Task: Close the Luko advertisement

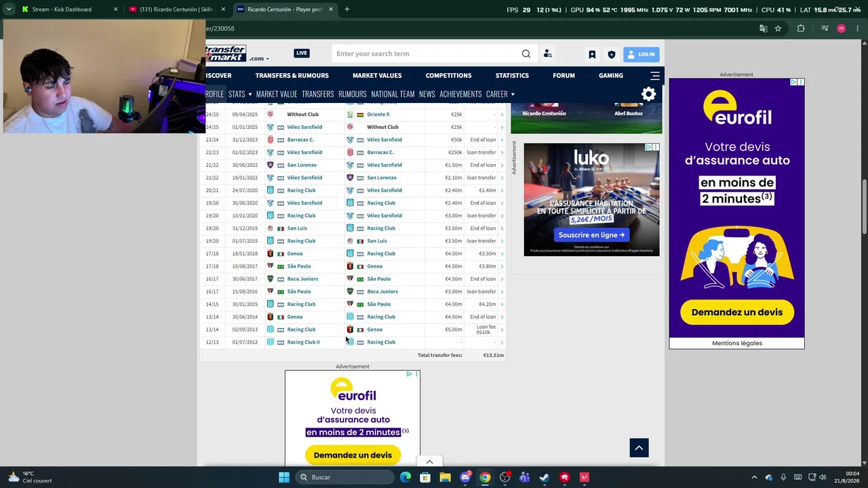Action: (x=656, y=147)
